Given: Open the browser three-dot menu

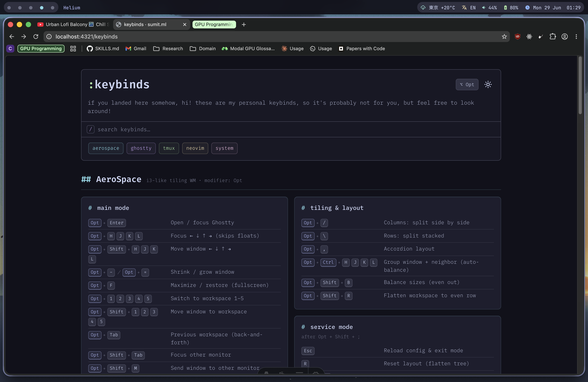Looking at the screenshot, I should [576, 37].
